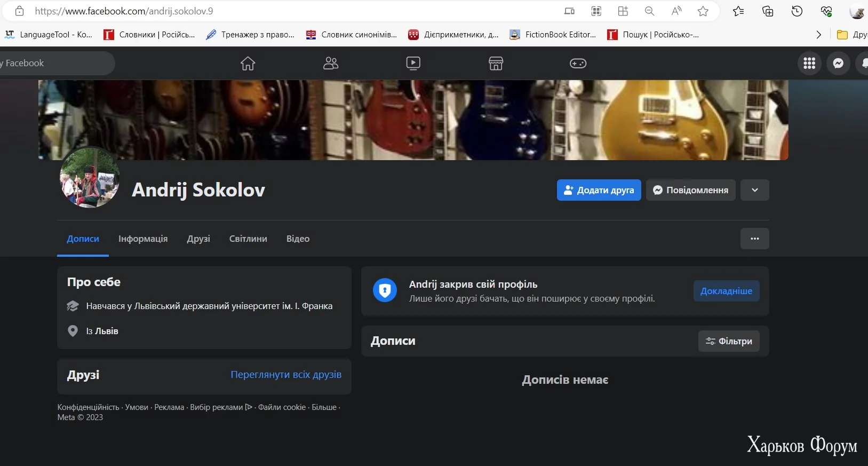Open Словники | Російсь... bookmark
The height and width of the screenshot is (466, 868).
(x=149, y=35)
